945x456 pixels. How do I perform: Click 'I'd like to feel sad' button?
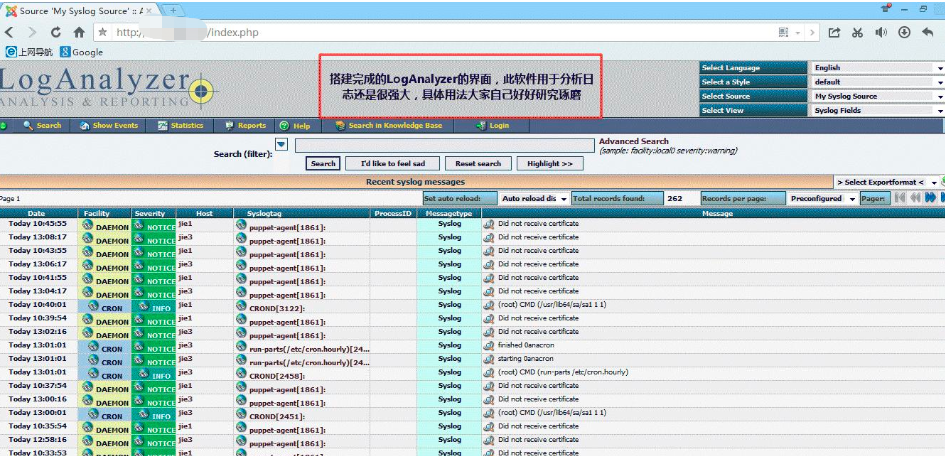tap(392, 163)
